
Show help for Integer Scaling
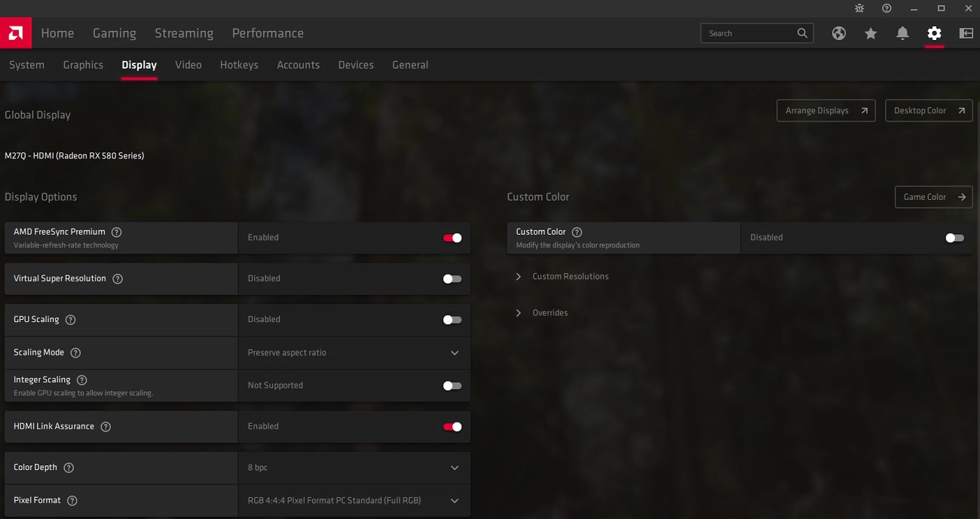coord(82,380)
